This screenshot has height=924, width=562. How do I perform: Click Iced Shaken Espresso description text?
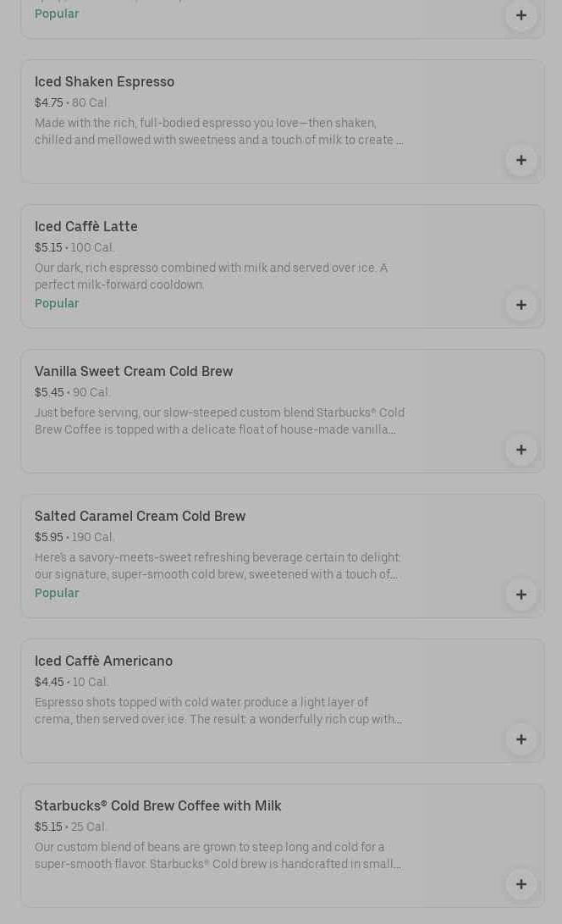[218, 131]
